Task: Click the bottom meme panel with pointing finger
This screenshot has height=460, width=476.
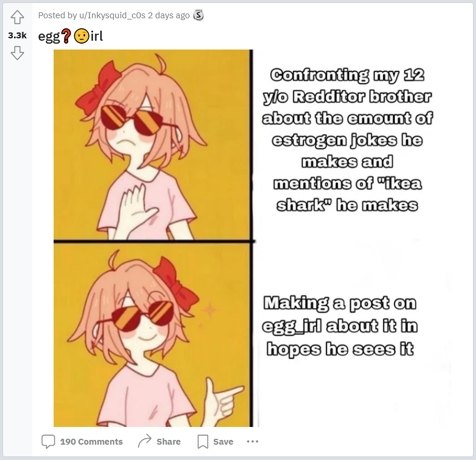Action: click(x=153, y=335)
